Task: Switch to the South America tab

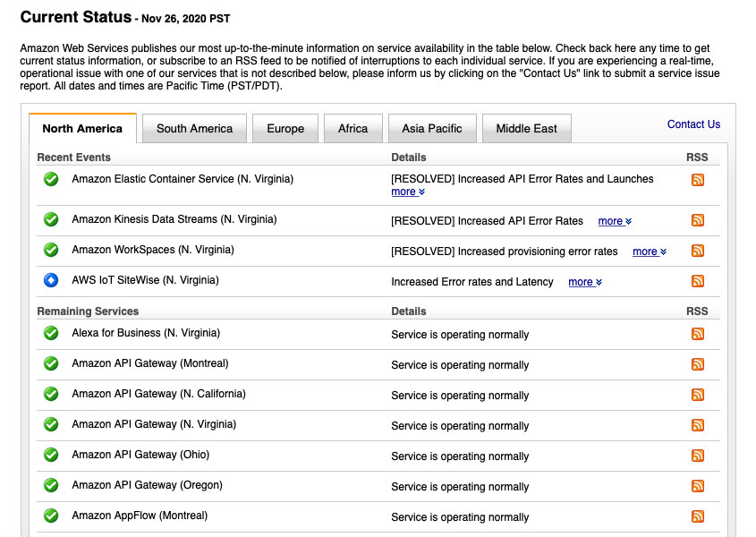Action: 194,128
